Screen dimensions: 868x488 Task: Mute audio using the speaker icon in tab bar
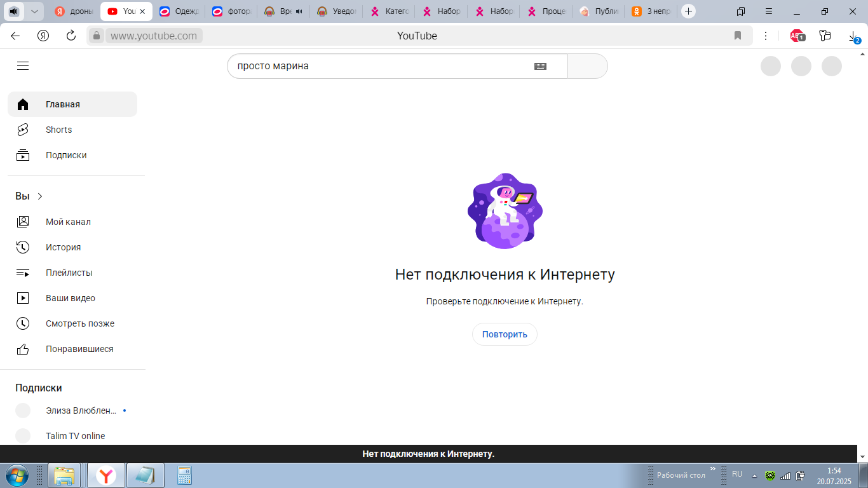click(x=14, y=11)
